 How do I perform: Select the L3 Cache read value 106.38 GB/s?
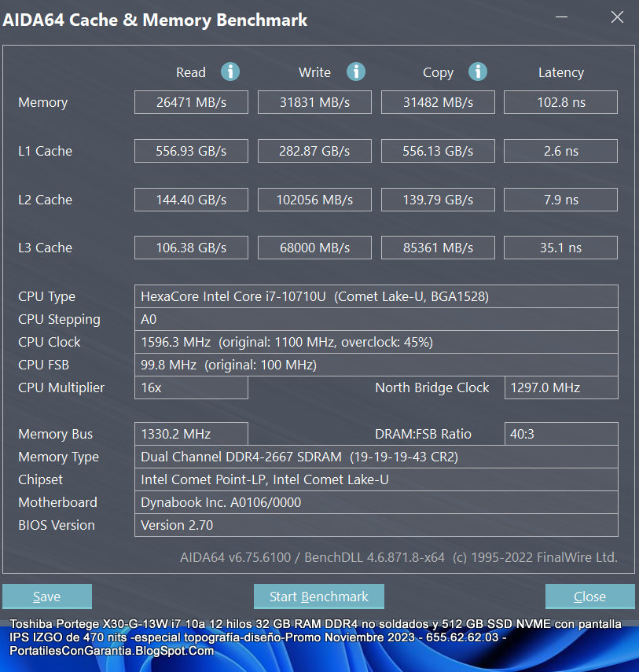tap(191, 248)
